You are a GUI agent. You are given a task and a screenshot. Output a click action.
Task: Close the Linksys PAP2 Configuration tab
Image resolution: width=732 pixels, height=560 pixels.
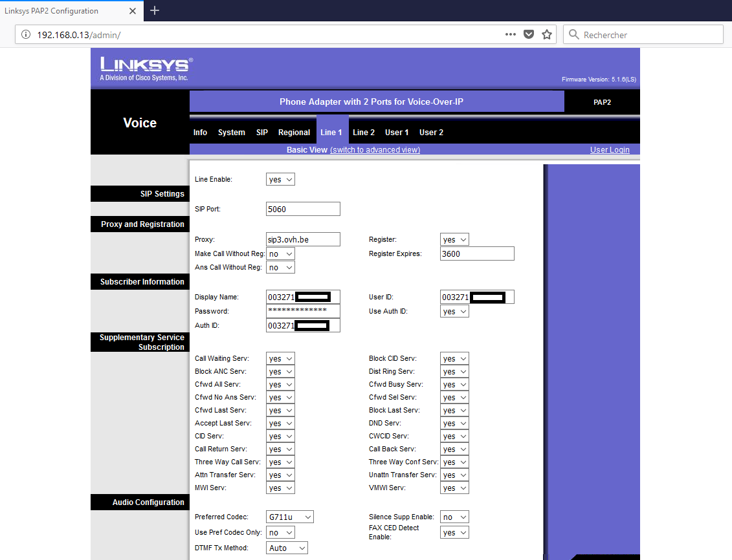133,11
